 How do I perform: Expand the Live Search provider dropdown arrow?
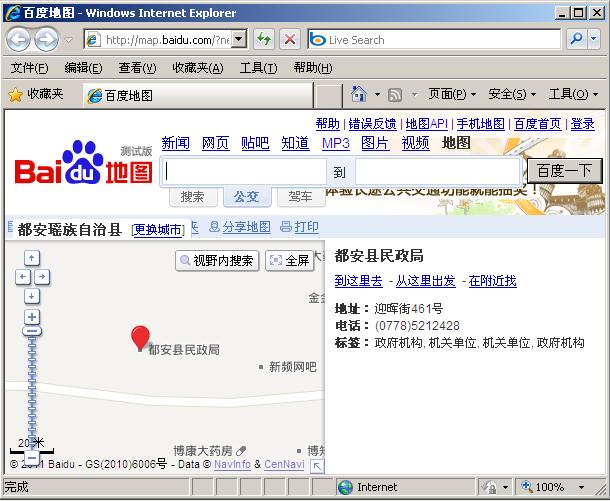pos(597,39)
